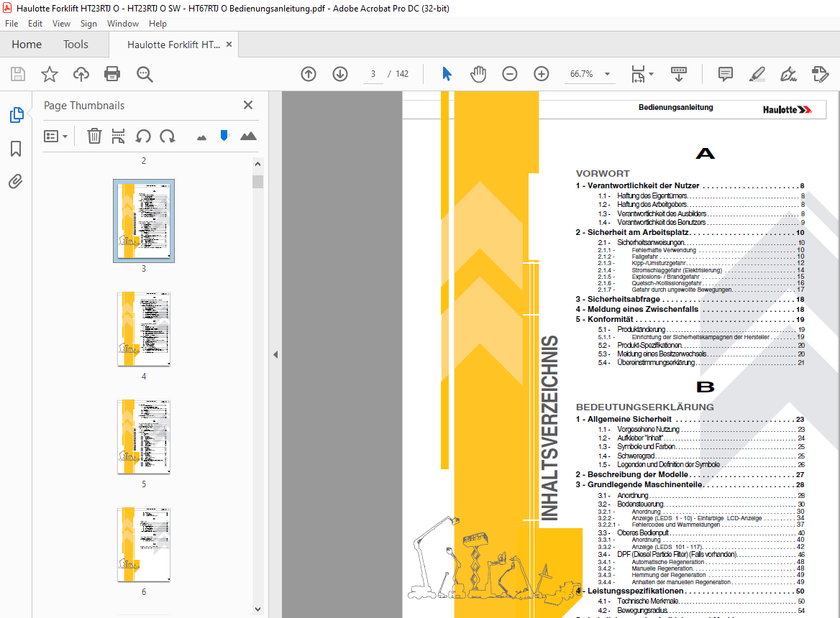Click '1 - Allgemeine Sicherheit' entry

point(690,420)
